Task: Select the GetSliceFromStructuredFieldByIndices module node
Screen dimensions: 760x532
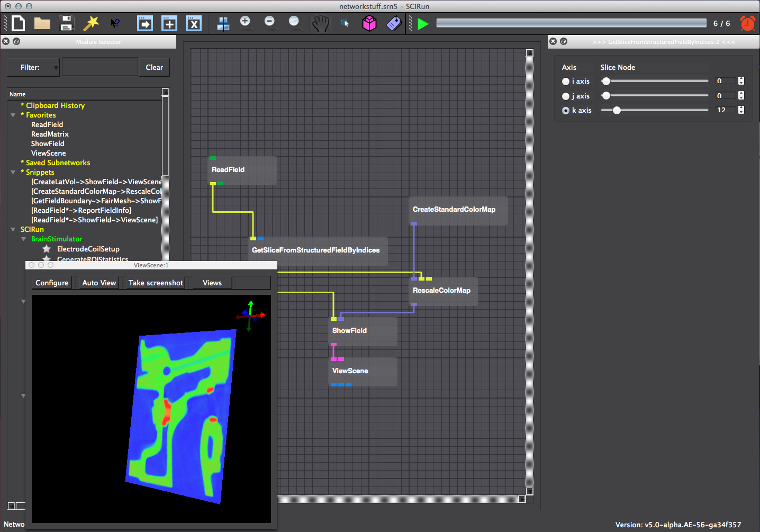Action: (318, 250)
